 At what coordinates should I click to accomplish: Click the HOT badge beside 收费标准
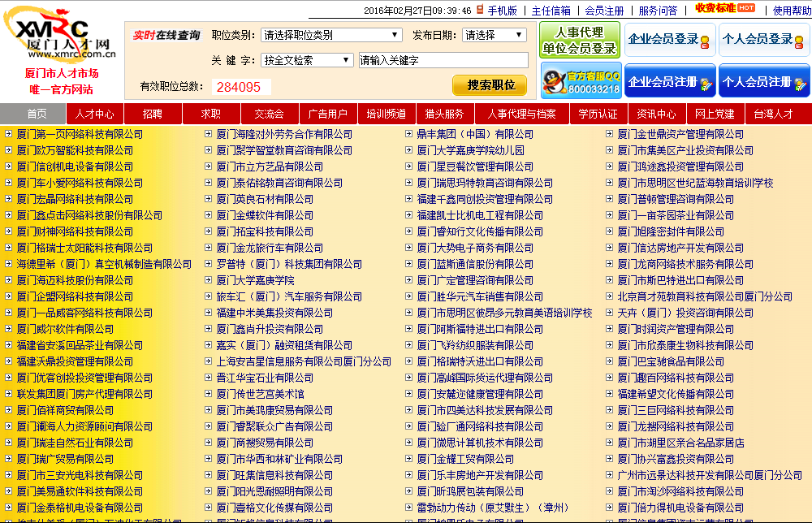[746, 8]
